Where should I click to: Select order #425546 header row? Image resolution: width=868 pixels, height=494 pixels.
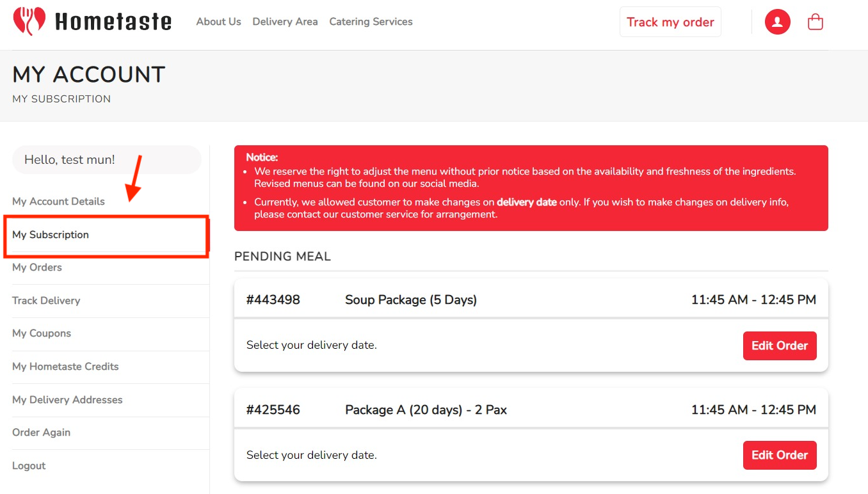click(x=531, y=409)
